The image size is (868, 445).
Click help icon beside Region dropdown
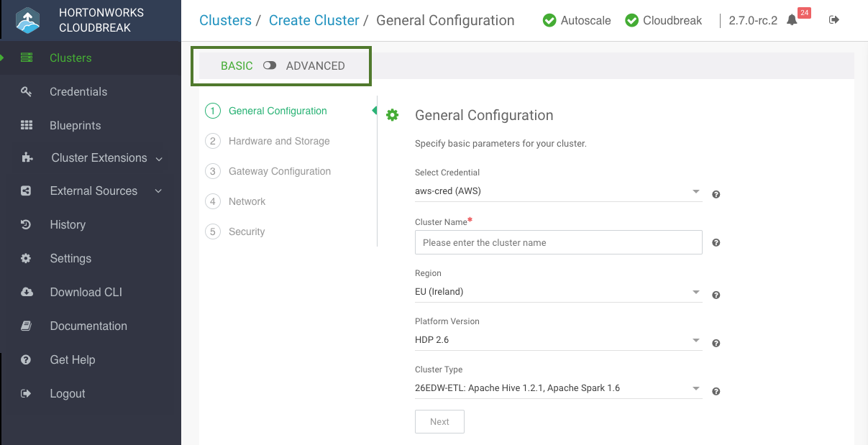click(716, 295)
